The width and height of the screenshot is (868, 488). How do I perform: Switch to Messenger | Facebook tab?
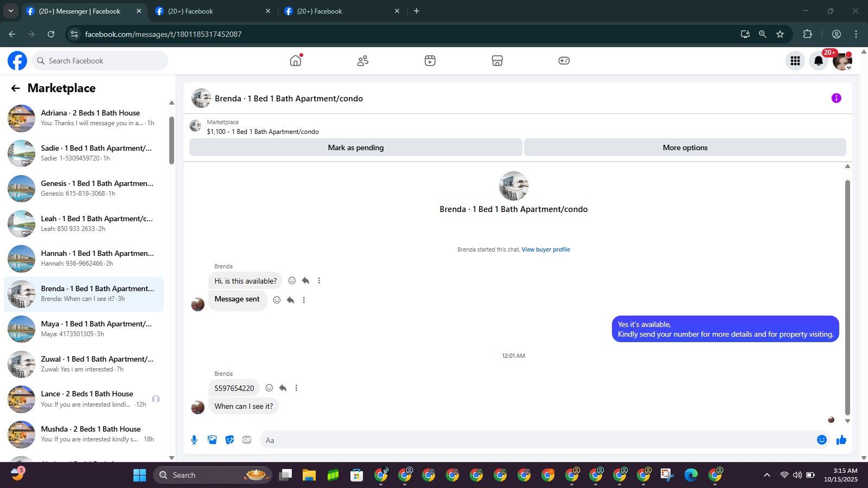83,11
